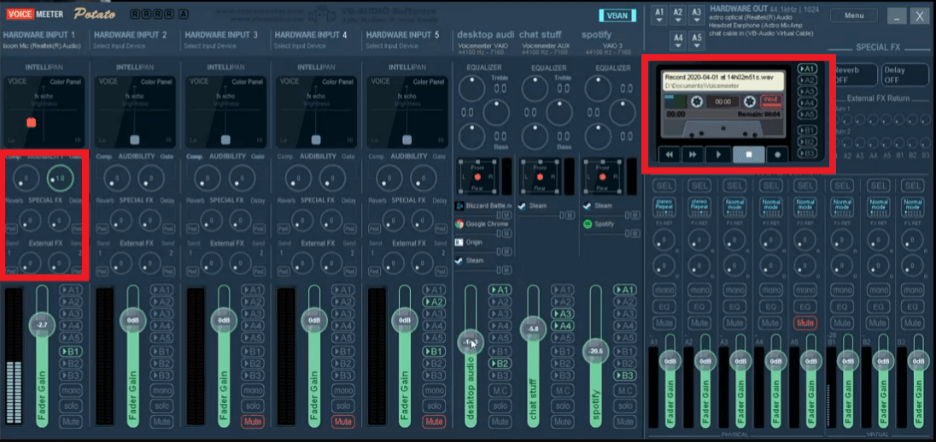Click the Voicemeeter logo at top left
Viewport: 936px width, 444px height.
pos(36,14)
